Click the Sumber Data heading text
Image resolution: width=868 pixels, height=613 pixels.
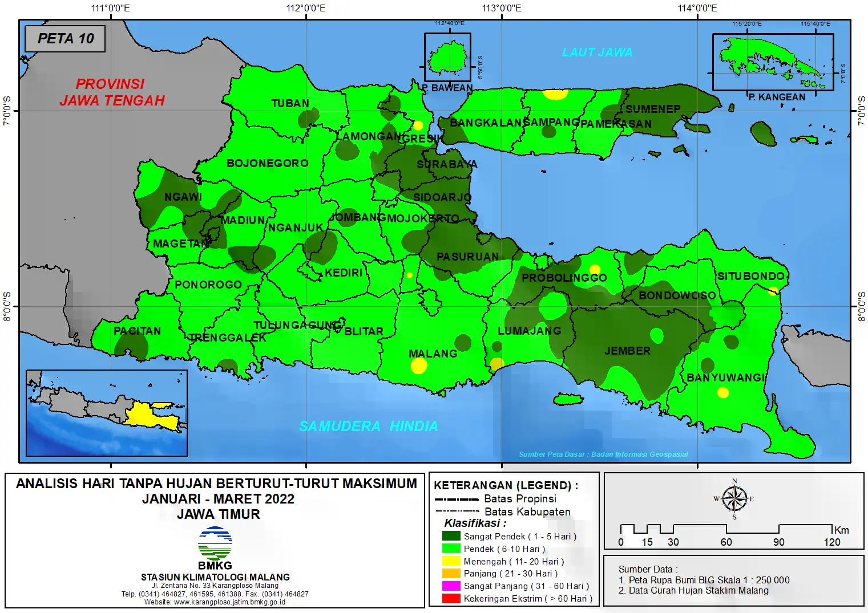click(648, 569)
